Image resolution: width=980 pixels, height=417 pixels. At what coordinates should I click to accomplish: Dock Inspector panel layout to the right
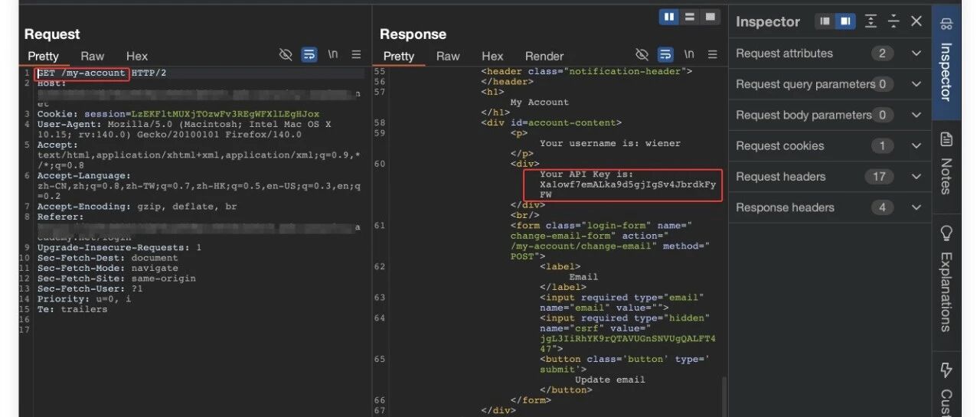point(845,21)
